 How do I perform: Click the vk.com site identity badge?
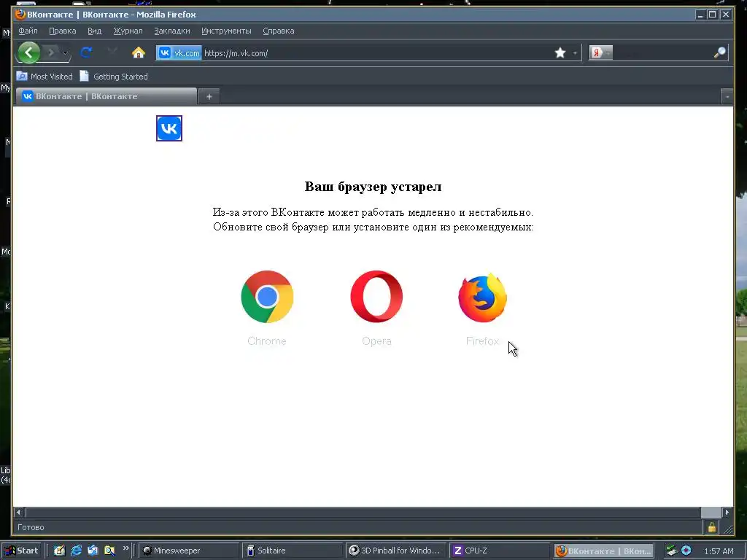coord(179,52)
